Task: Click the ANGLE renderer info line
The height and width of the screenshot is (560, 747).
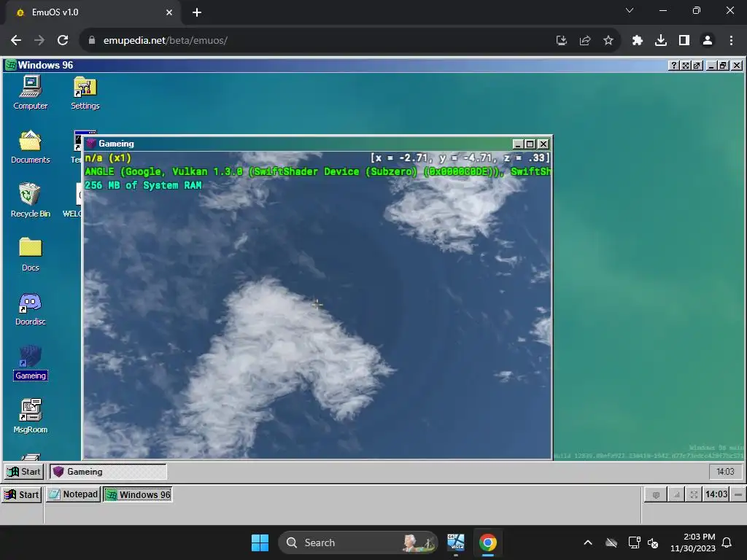Action: (x=318, y=171)
